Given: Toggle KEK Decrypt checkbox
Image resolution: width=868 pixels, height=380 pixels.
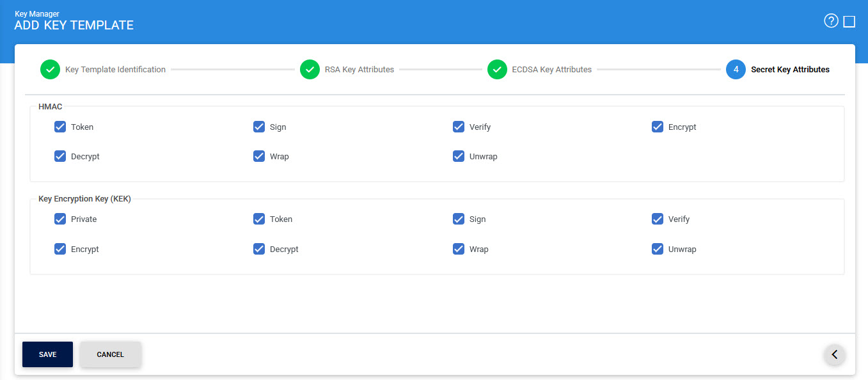Looking at the screenshot, I should coord(259,249).
